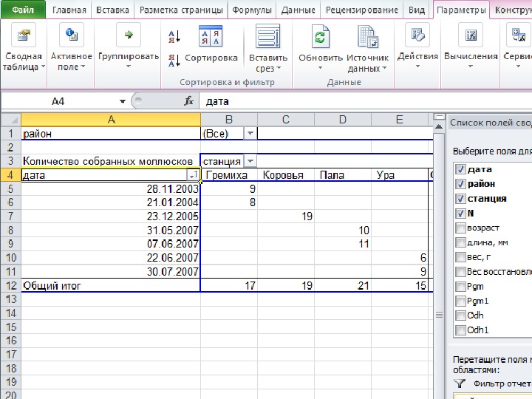The image size is (532, 399).
Task: Enable the возраст field checkbox
Action: pos(461,228)
